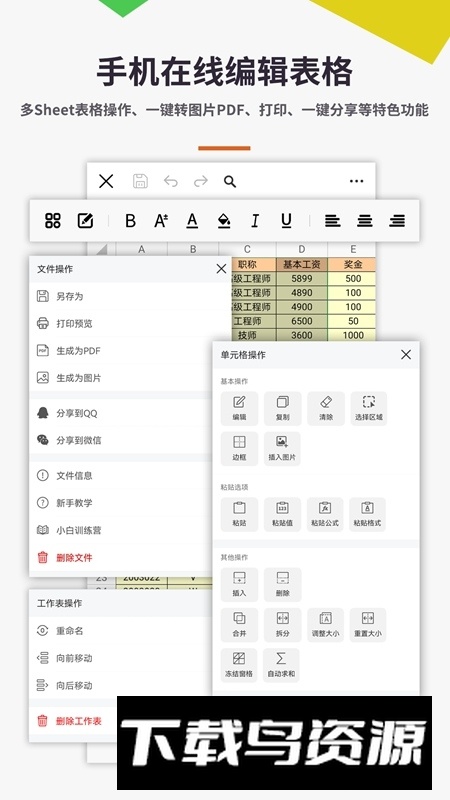This screenshot has height=800, width=450.
Task: Close the 文件操作 panel
Action: point(221,269)
